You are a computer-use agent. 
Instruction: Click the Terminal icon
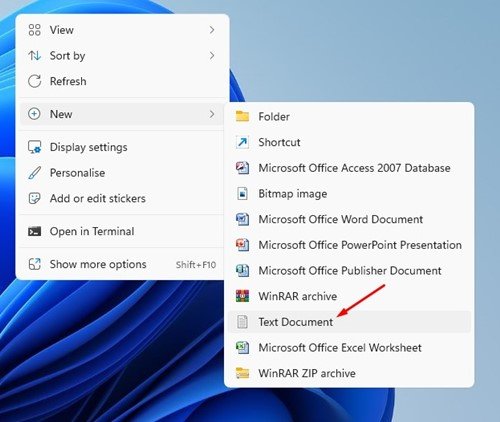[x=35, y=231]
